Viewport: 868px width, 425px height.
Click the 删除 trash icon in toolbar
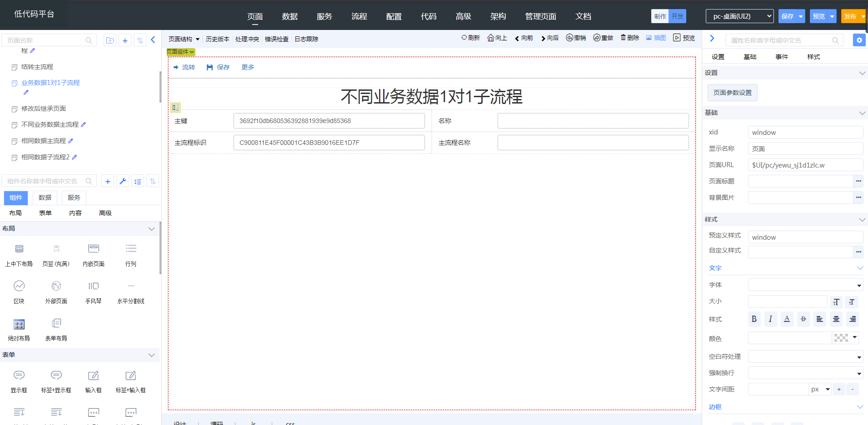624,38
